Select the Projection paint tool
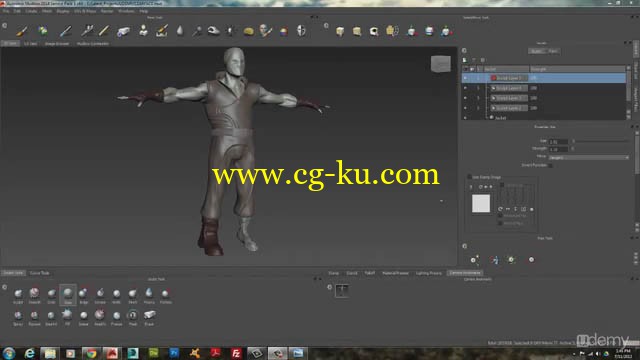Image resolution: width=640 pixels, height=360 pixels. [42, 31]
